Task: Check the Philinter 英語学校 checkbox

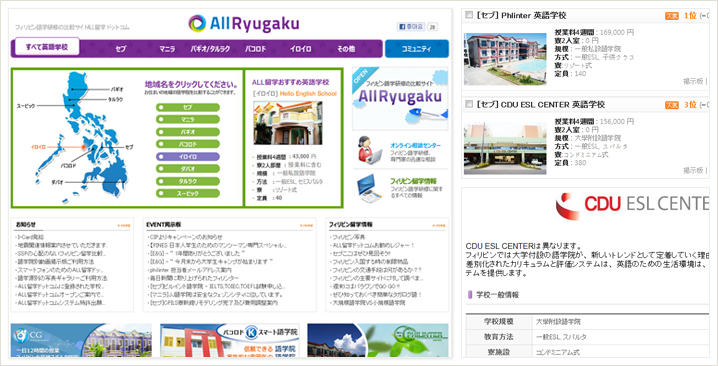Action: click(469, 15)
